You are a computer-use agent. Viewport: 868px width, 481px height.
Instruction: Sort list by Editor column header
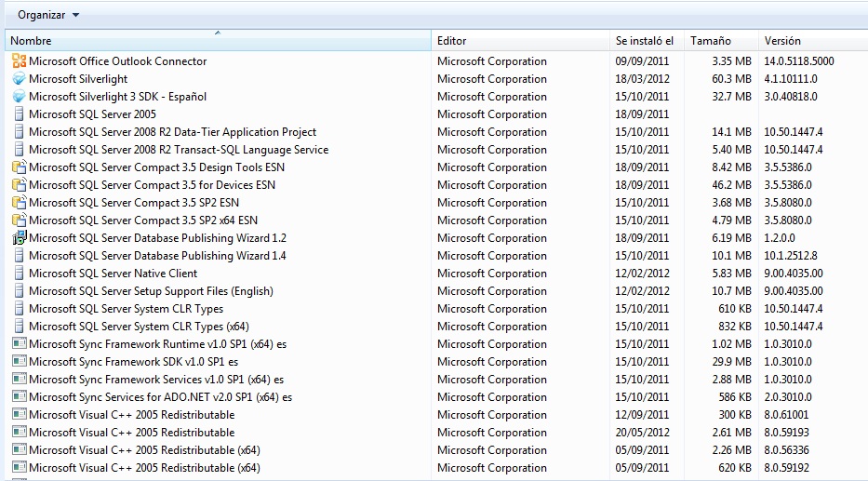(x=520, y=40)
